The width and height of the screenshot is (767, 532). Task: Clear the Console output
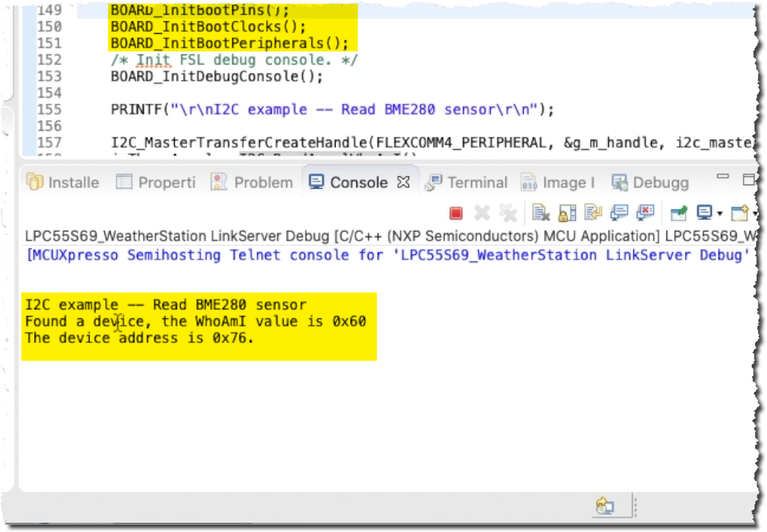coord(541,212)
